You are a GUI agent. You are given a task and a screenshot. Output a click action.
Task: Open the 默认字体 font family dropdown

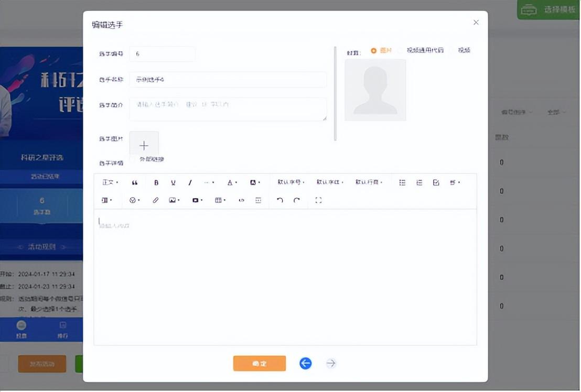pos(330,183)
